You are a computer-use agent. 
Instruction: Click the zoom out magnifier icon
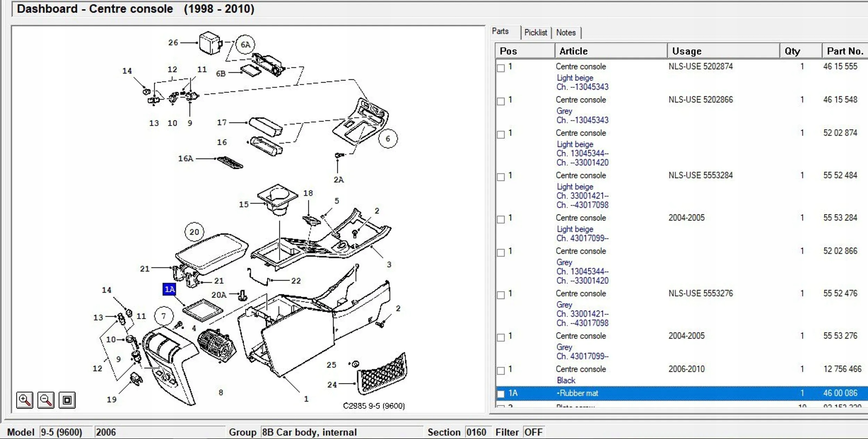[46, 400]
